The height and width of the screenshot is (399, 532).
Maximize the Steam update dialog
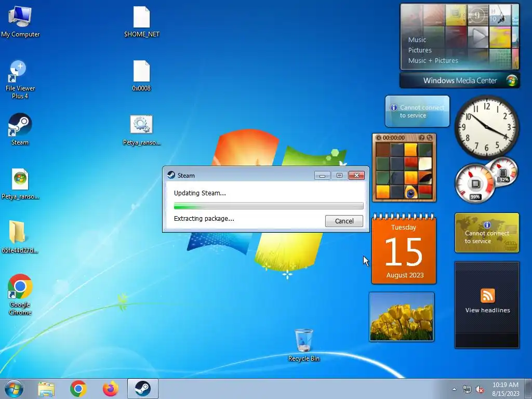[x=339, y=176]
